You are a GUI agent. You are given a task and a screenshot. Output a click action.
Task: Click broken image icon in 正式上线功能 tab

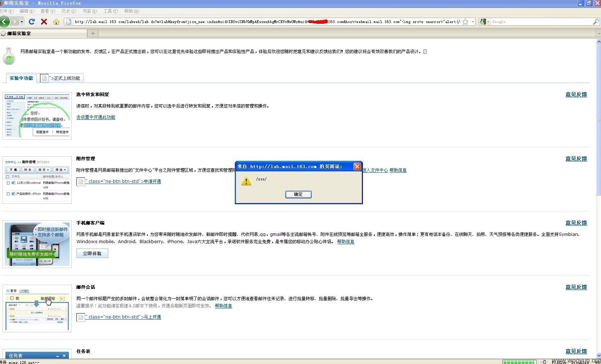tap(44, 78)
